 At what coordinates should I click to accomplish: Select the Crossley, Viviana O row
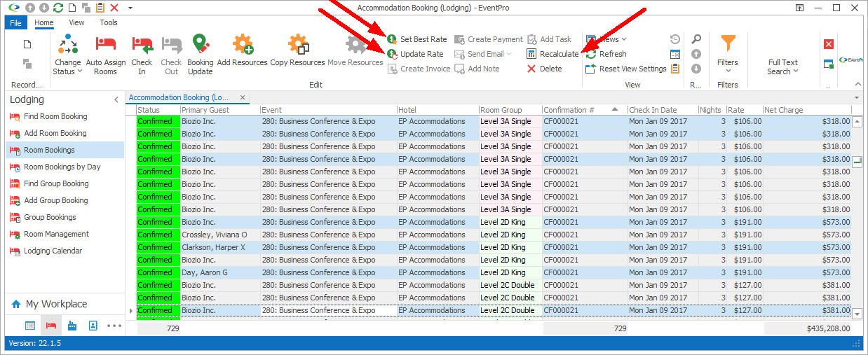point(494,235)
